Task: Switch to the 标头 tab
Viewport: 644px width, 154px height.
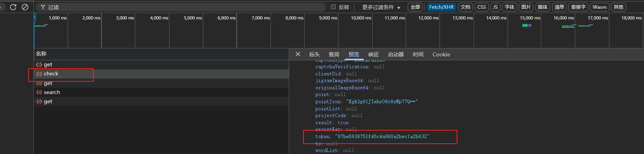Action: click(x=314, y=54)
